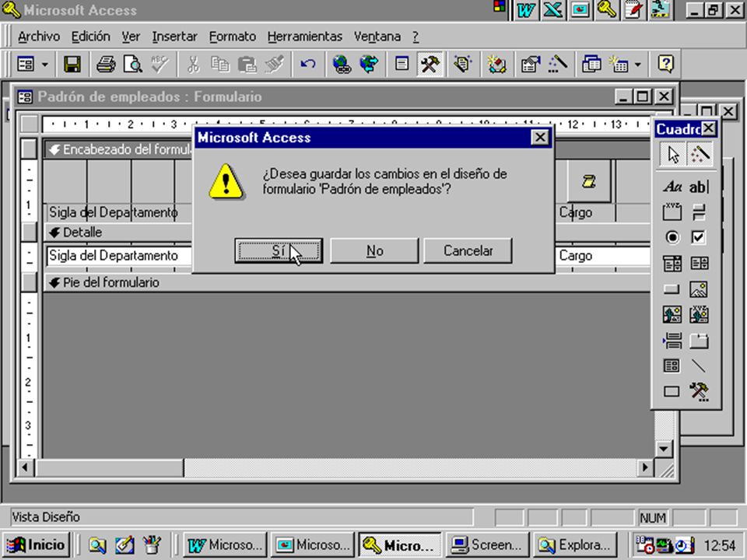Open the Edición menu

[90, 37]
